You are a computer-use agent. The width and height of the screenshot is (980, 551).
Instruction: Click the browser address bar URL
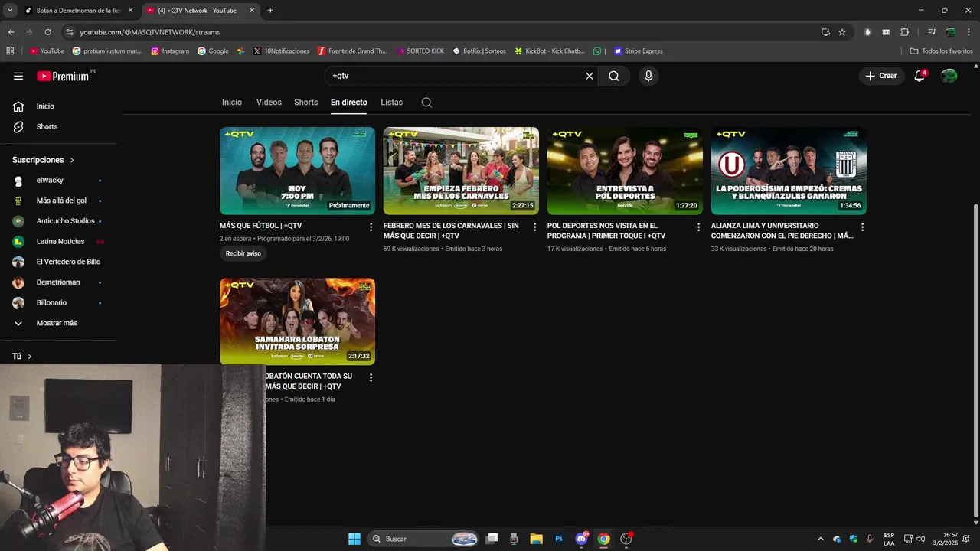pos(150,32)
